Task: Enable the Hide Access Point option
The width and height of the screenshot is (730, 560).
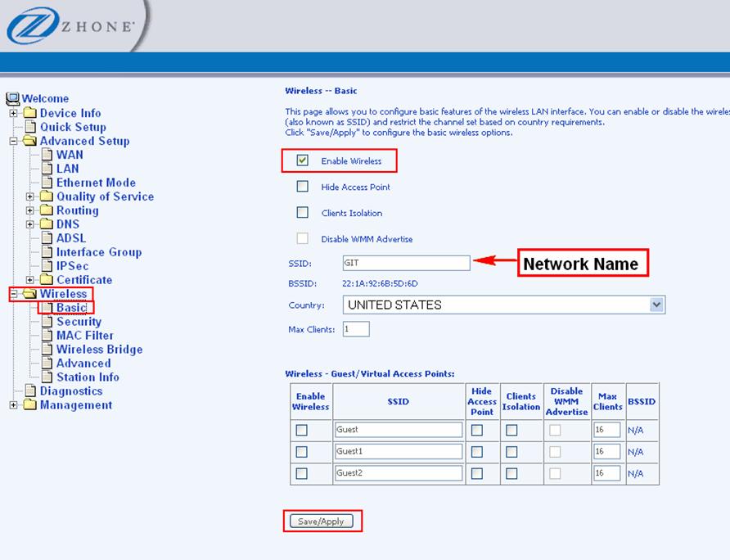Action: [302, 187]
